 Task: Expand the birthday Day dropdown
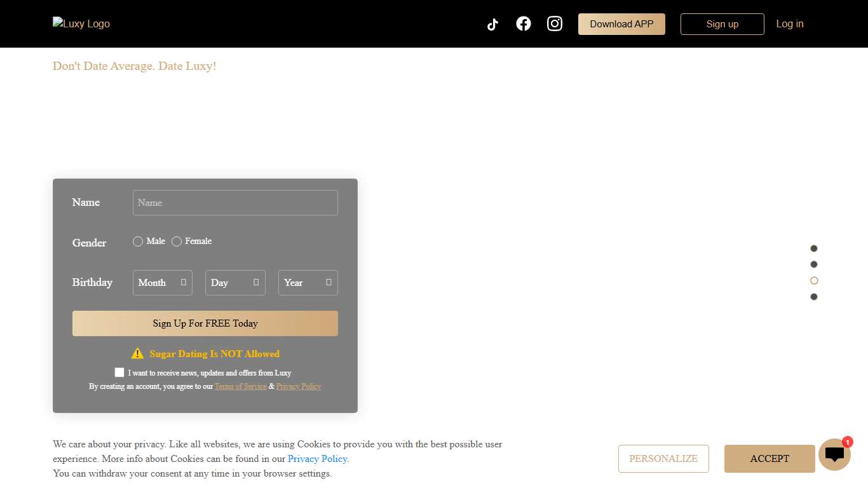click(235, 283)
